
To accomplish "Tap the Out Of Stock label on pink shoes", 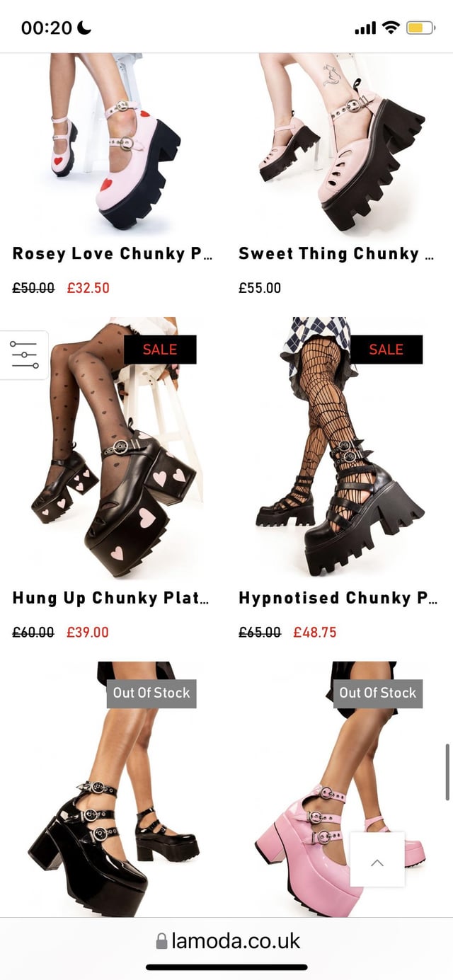I will pyautogui.click(x=378, y=693).
